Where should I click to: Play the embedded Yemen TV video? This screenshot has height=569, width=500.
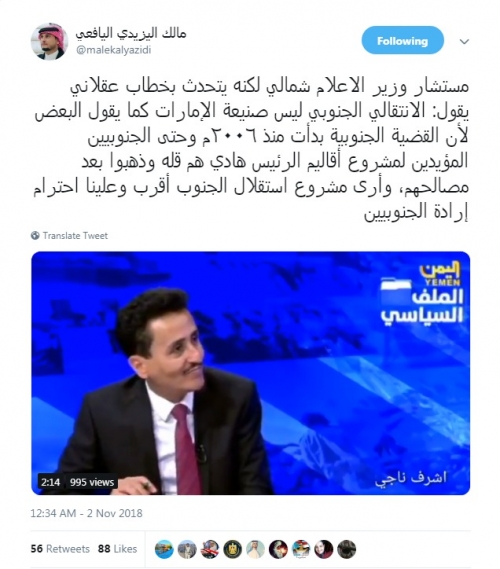pyautogui.click(x=250, y=373)
